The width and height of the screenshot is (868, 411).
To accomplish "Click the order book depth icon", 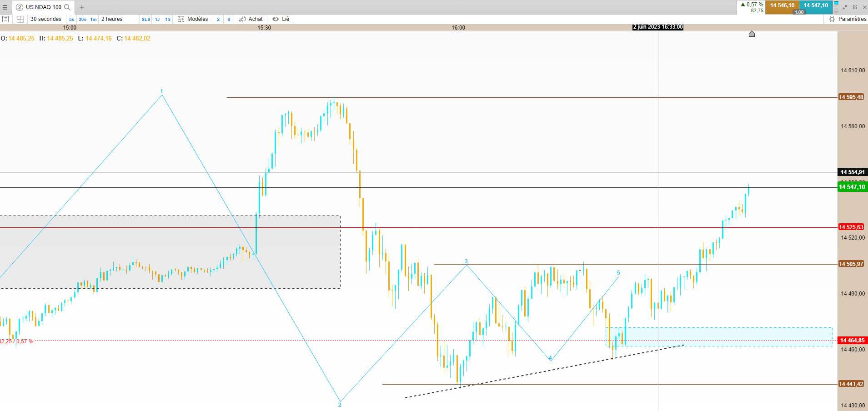I will point(836,7).
